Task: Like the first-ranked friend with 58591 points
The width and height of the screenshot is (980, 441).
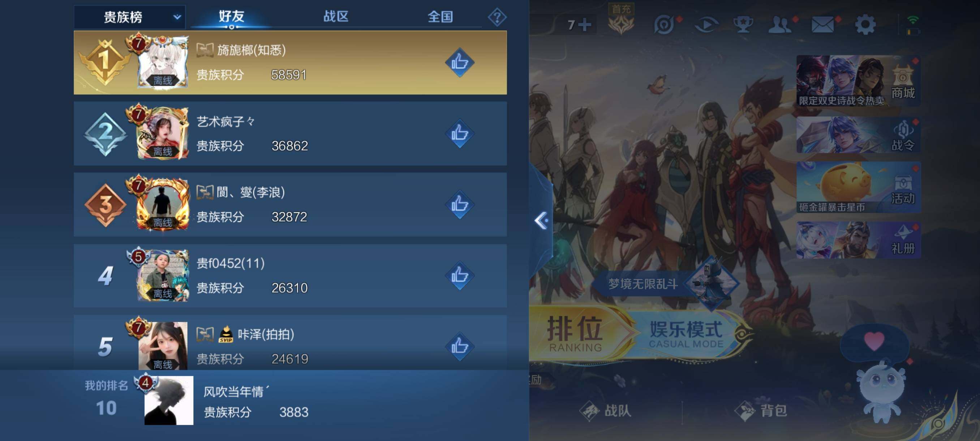Action: tap(460, 63)
